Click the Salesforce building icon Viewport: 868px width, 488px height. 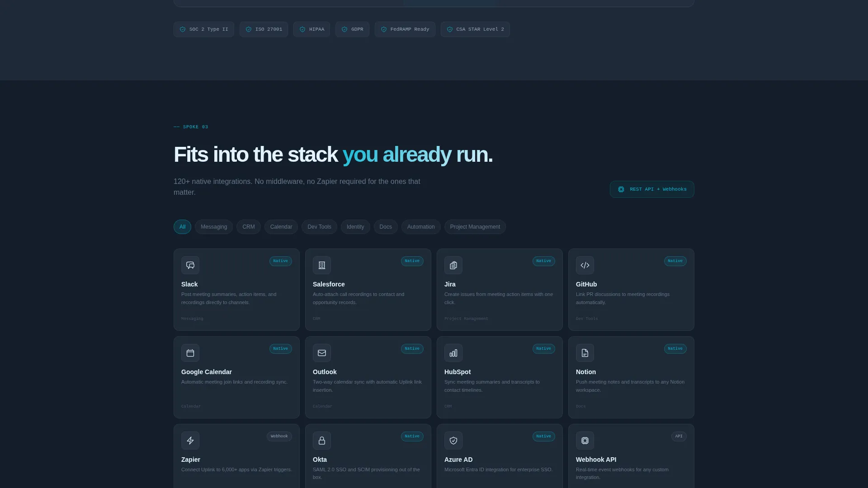point(322,265)
